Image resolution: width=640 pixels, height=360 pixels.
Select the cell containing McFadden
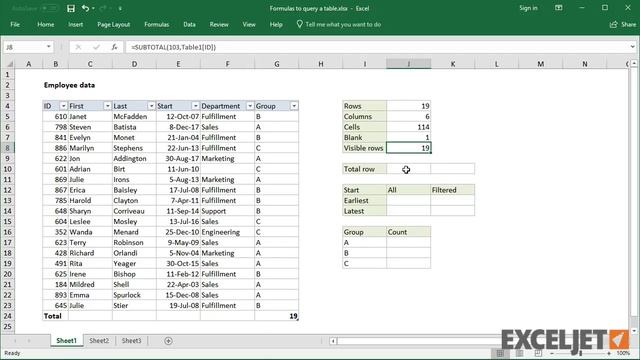pos(134,116)
